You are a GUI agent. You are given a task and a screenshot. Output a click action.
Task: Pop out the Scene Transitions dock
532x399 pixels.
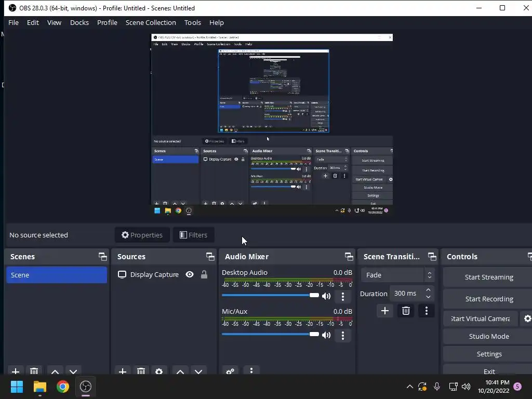(432, 257)
